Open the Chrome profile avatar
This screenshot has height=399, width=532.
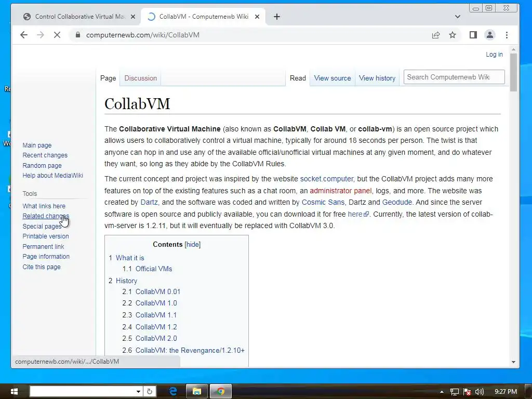point(489,35)
